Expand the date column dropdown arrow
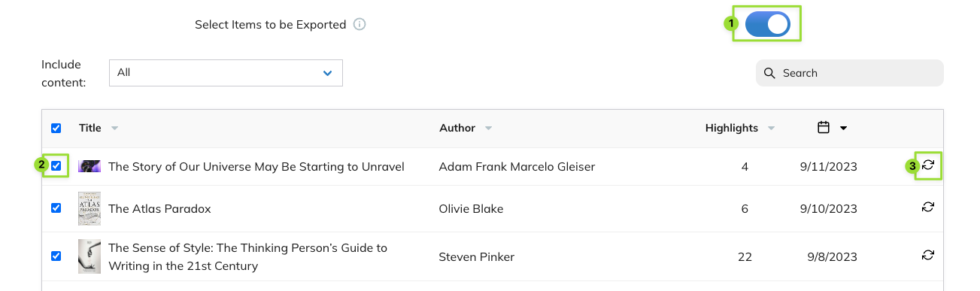 pos(843,129)
